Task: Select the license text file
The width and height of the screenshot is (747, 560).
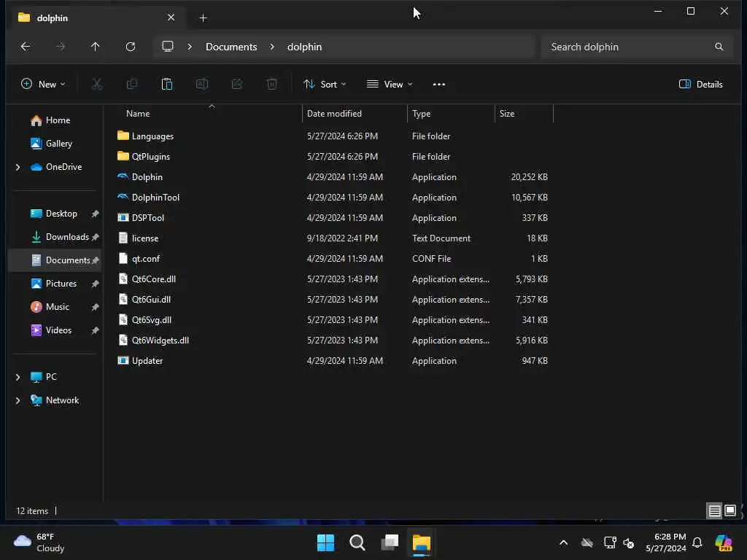Action: pyautogui.click(x=145, y=238)
